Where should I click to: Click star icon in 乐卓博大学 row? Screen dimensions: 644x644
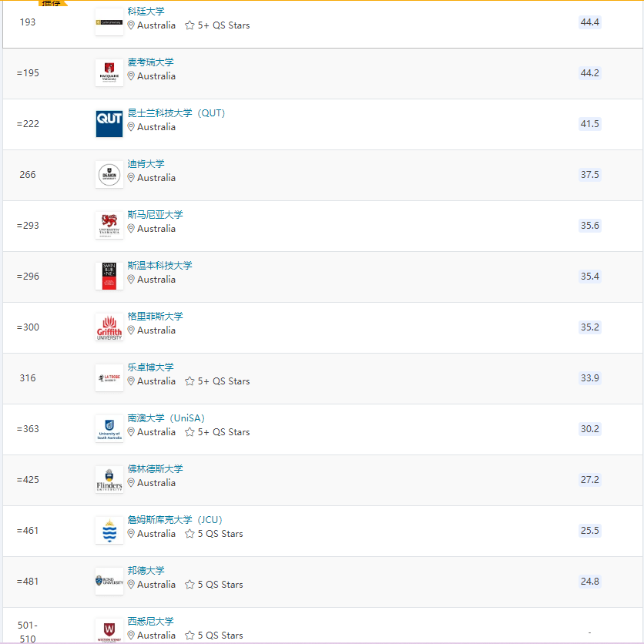click(x=190, y=381)
